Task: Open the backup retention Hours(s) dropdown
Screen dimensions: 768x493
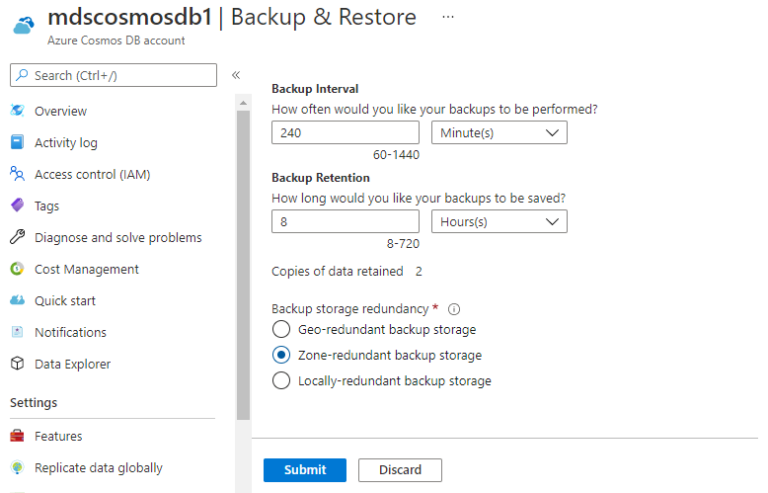Action: click(x=499, y=222)
